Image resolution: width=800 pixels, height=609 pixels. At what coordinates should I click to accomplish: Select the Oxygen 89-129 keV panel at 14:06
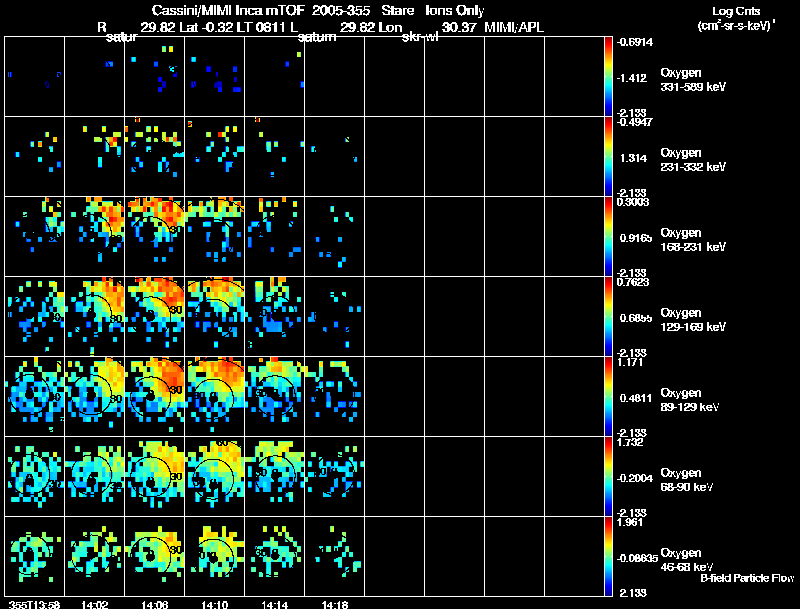pos(155,397)
